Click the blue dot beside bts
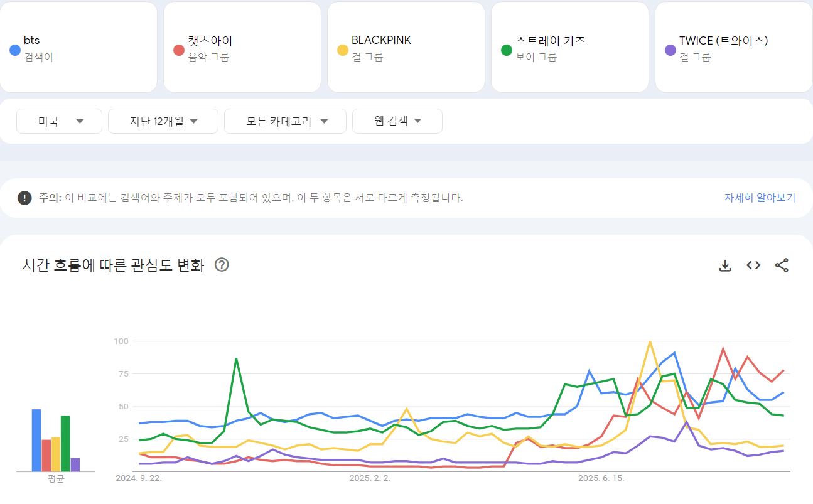 (x=16, y=50)
